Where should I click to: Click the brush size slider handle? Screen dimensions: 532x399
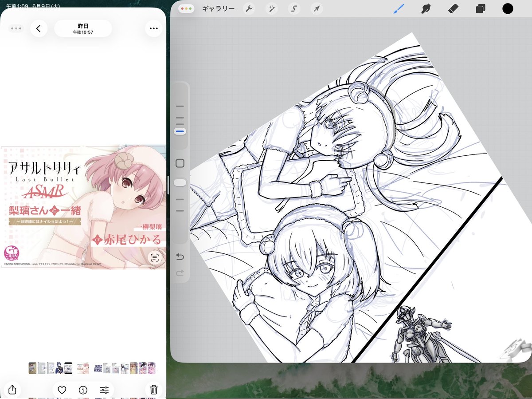(x=180, y=131)
